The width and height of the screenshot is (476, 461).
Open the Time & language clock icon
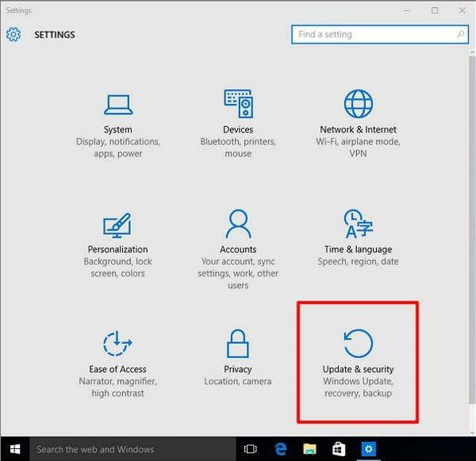(359, 224)
